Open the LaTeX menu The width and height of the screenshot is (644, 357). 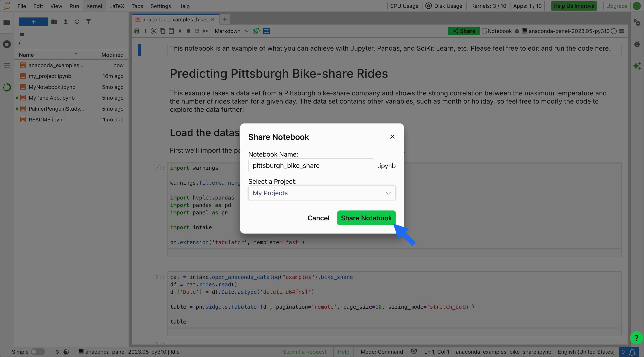117,6
